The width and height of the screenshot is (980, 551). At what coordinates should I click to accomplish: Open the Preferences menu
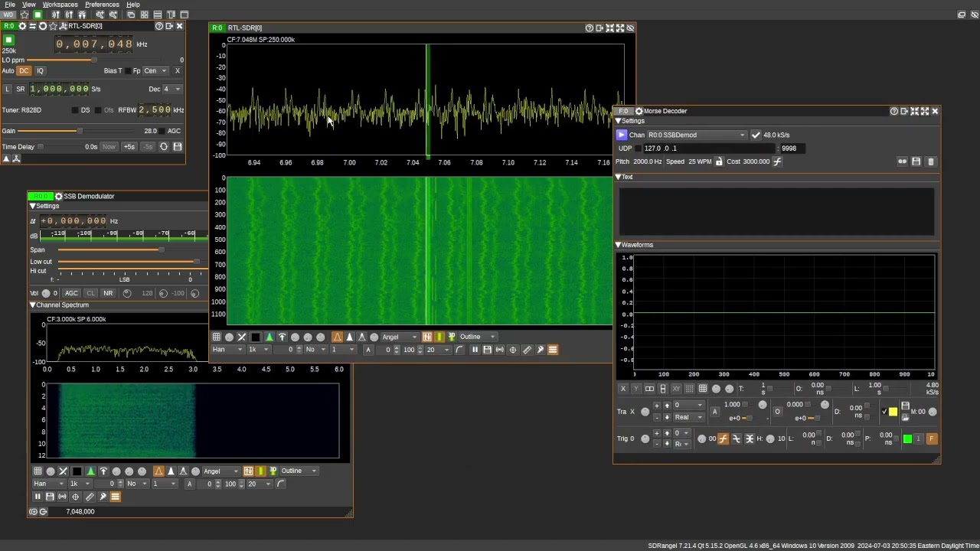point(102,5)
